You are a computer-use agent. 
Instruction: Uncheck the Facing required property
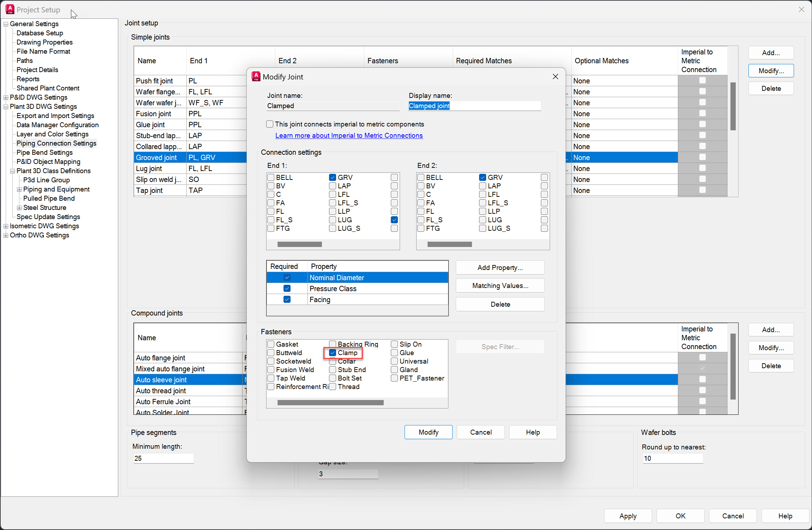(286, 299)
